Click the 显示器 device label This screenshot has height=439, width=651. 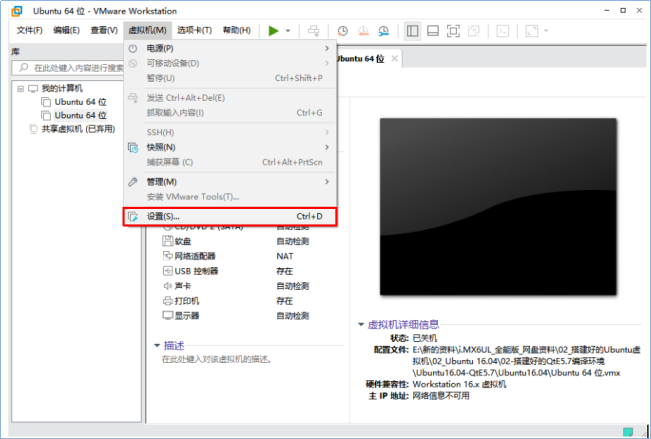click(187, 316)
